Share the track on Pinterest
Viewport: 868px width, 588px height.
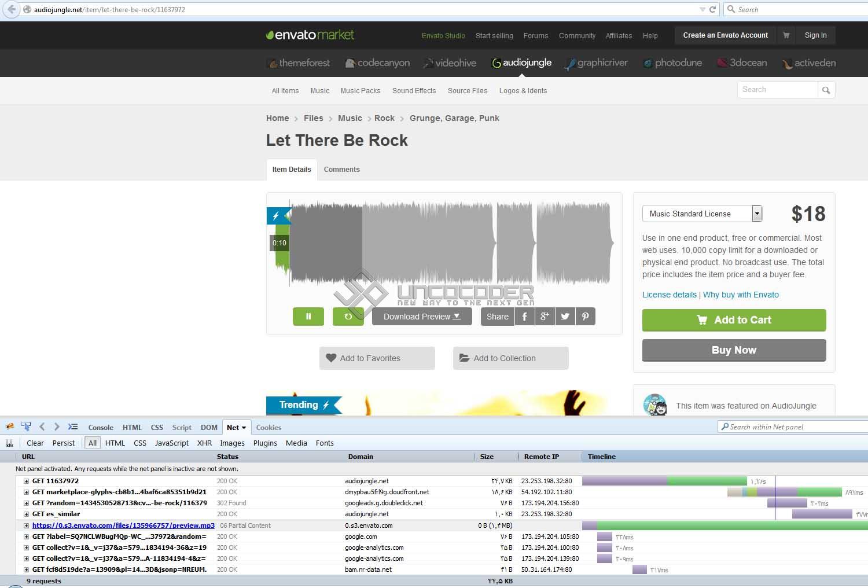pos(586,317)
